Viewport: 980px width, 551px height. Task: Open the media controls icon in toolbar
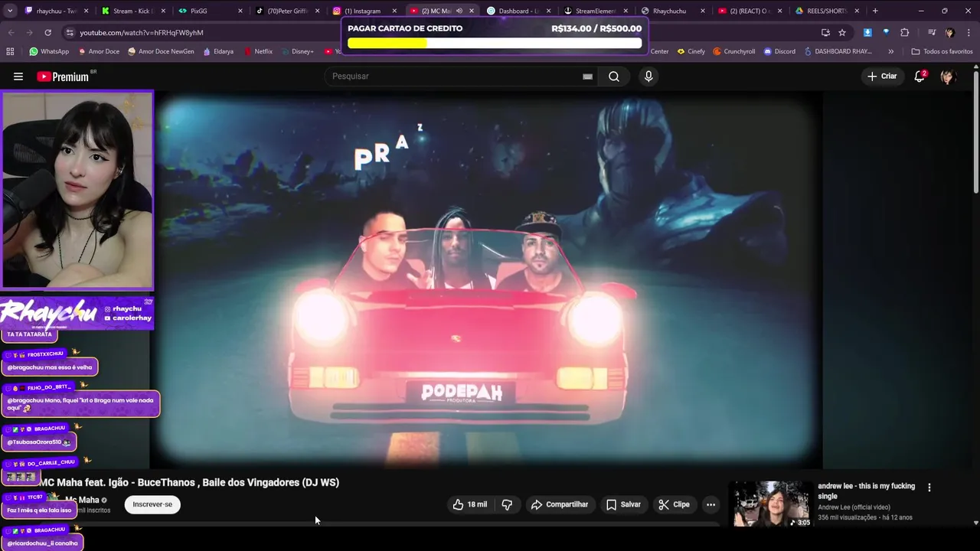[x=932, y=32]
